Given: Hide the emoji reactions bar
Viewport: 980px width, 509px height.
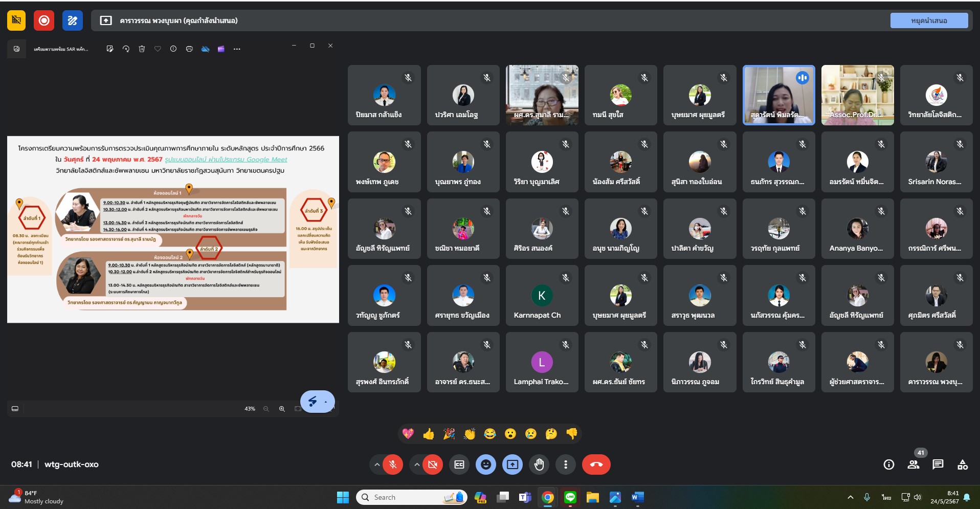Looking at the screenshot, I should 485,464.
